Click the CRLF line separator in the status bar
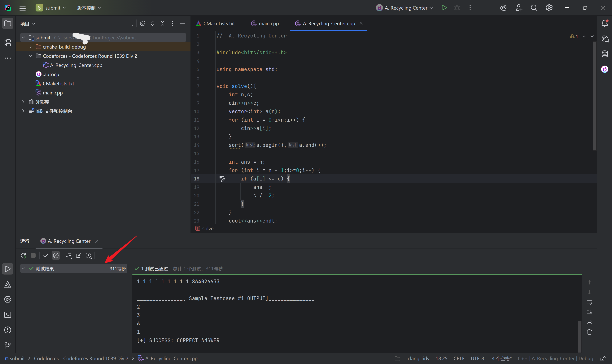Viewport: 612px width, 364px height. coord(459,358)
